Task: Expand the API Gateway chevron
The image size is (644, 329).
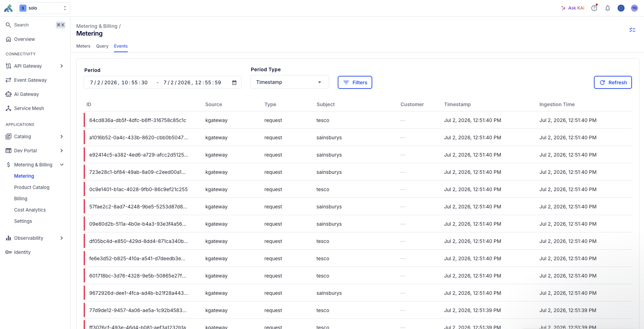Action: coord(62,66)
